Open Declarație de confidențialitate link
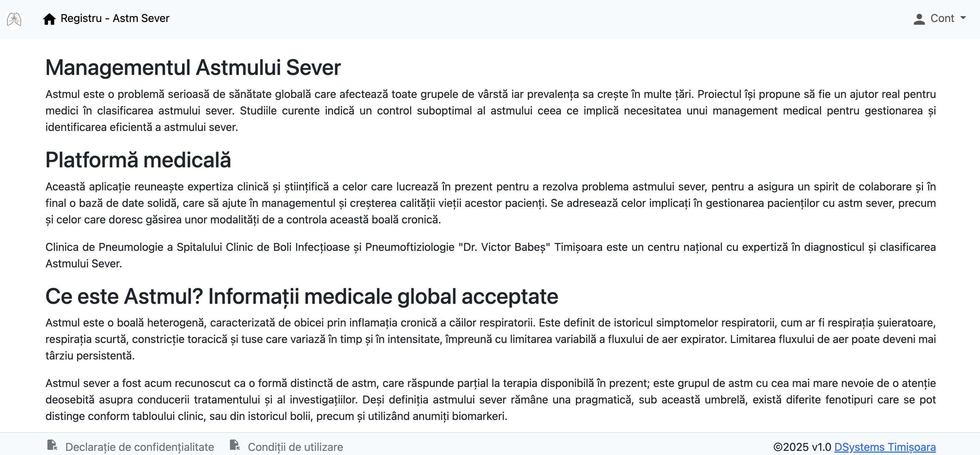Image resolution: width=980 pixels, height=455 pixels. coord(139,447)
